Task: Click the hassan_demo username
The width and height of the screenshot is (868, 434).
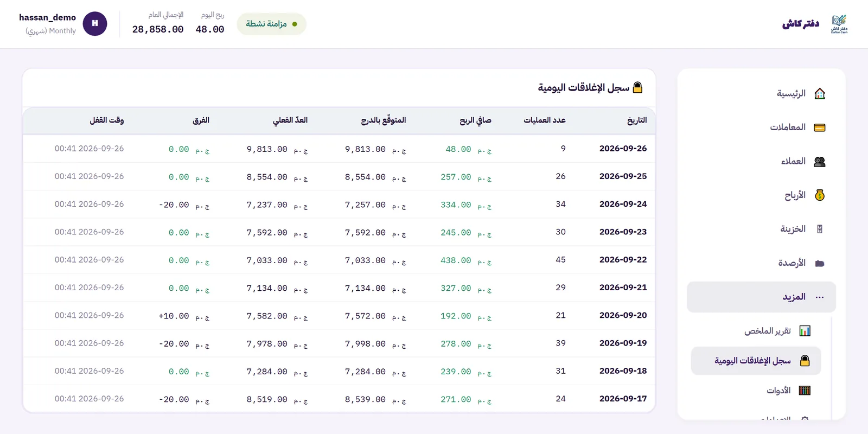Action: click(x=47, y=17)
